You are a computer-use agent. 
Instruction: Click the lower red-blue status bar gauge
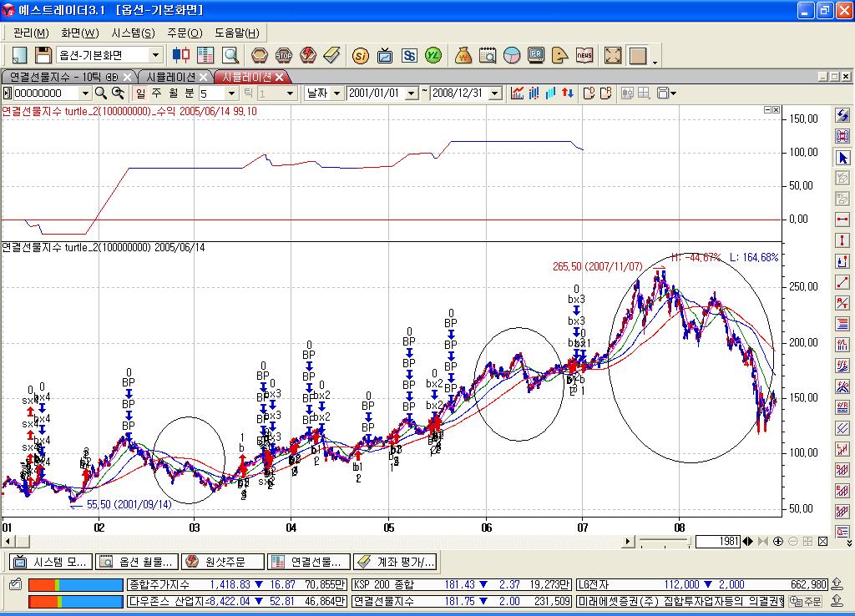coord(76,601)
